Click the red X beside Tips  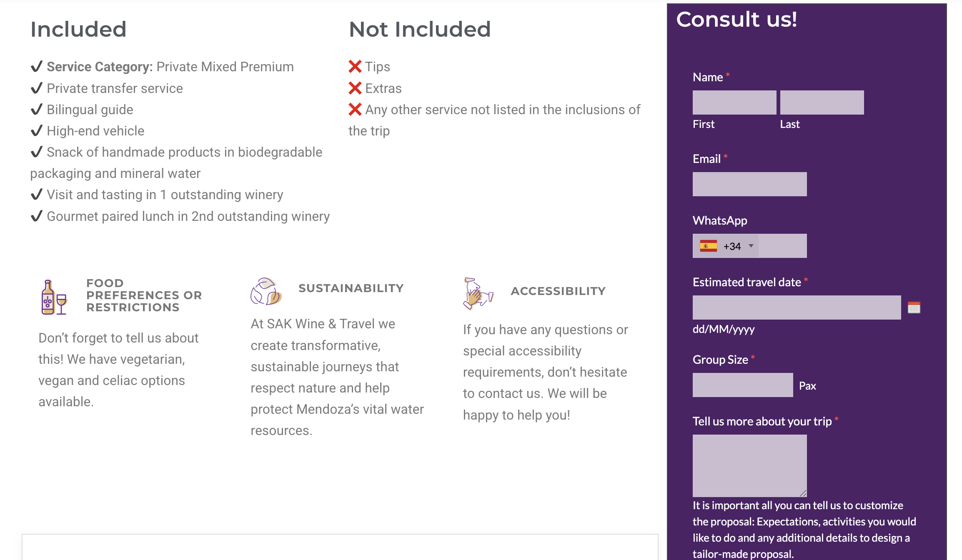(355, 67)
